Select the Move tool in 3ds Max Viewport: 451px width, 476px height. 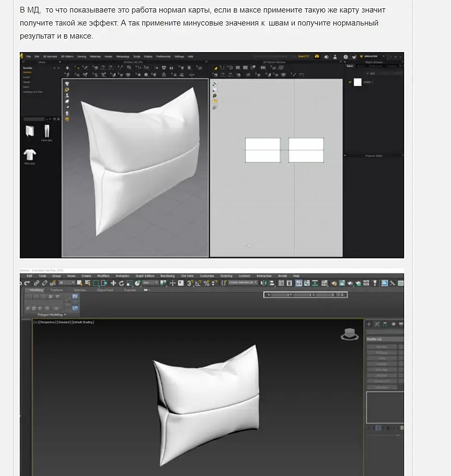point(113,283)
